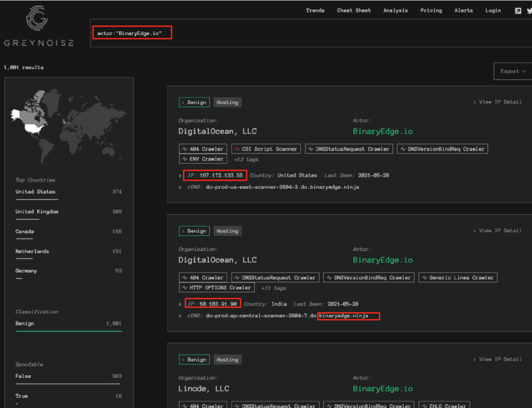Open the Trends menu item
This screenshot has height=408, width=532.
(x=315, y=10)
